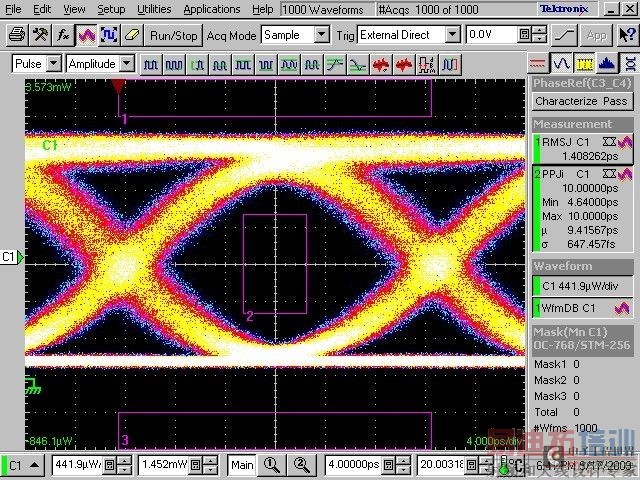Open the fx math definition icon
The height and width of the screenshot is (480, 640).
point(63,36)
